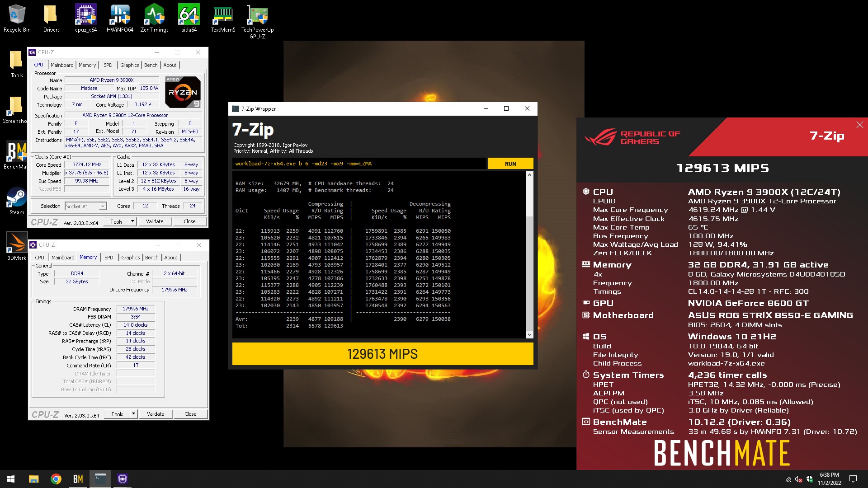Screen dimensions: 868x488
Task: Launch 3DMark desktop shortcut
Action: tap(17, 247)
